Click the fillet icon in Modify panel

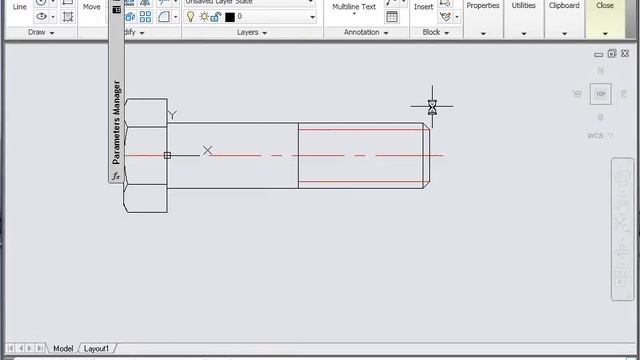point(164,17)
